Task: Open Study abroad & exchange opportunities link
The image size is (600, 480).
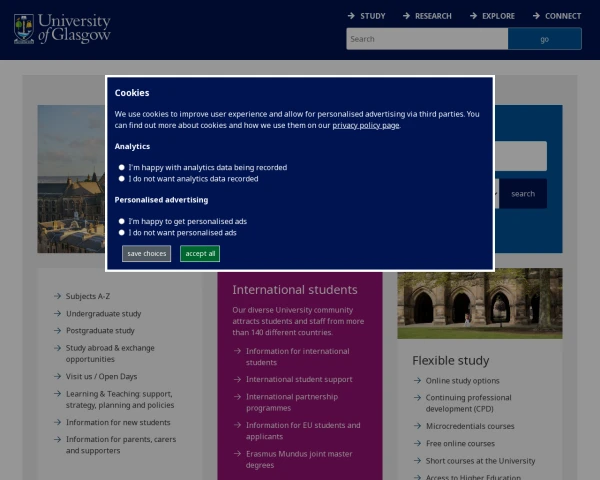Action: coord(110,353)
